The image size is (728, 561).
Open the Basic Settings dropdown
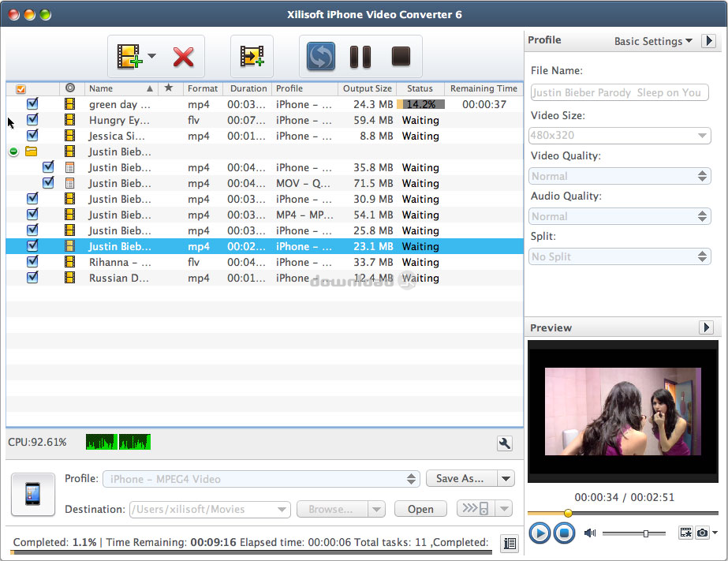[653, 41]
